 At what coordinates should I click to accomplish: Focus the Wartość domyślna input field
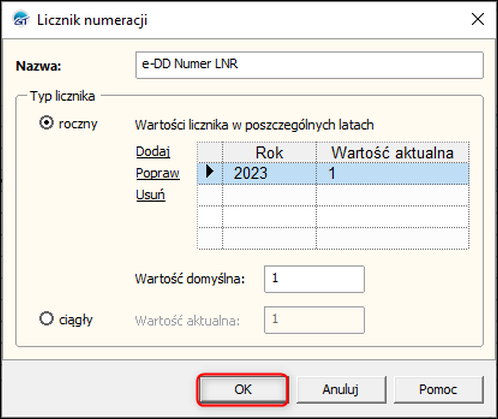[314, 279]
